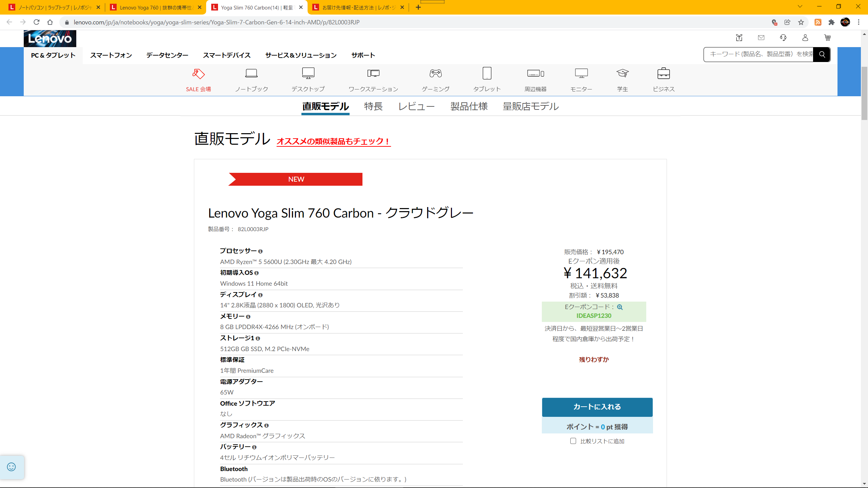Viewport: 868px width, 488px height.
Task: Go to browser home page icon
Action: pos(50,22)
